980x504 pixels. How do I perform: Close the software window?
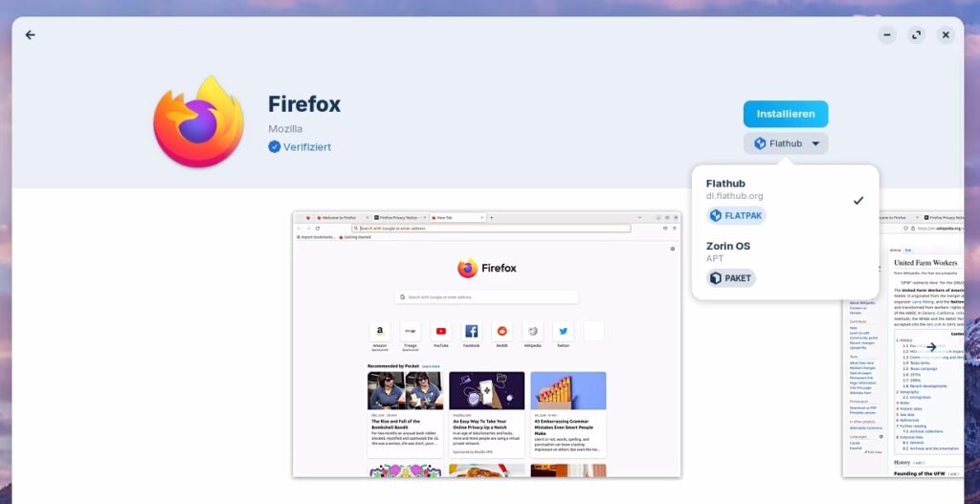(946, 34)
